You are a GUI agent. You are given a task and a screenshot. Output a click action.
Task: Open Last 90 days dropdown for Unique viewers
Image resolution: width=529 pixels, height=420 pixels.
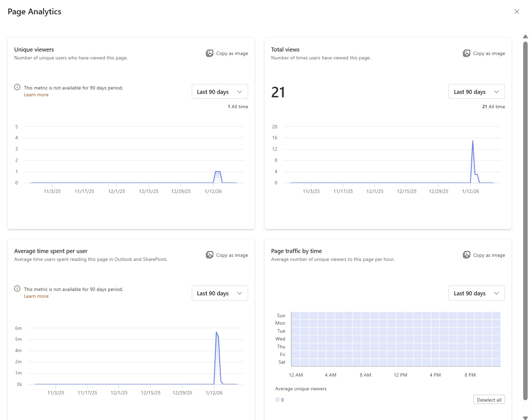220,92
